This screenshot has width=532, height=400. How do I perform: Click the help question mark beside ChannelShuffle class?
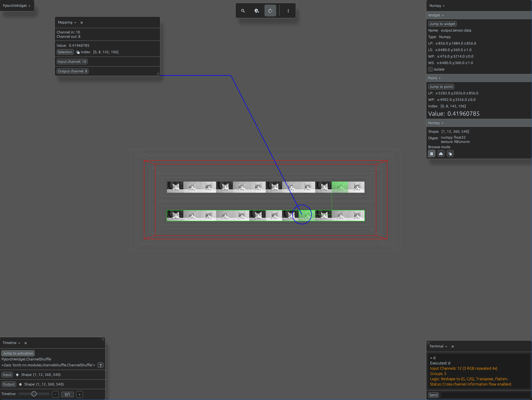pos(101,365)
